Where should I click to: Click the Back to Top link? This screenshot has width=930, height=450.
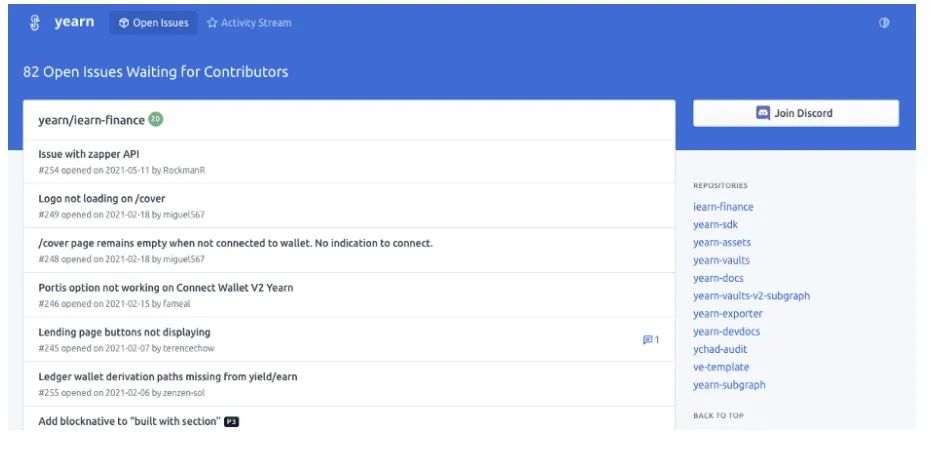pos(718,415)
